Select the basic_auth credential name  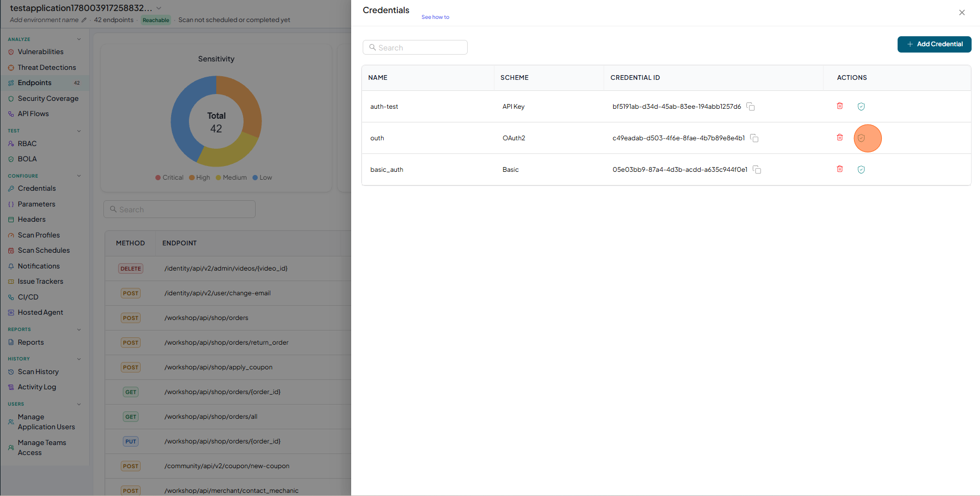(387, 170)
